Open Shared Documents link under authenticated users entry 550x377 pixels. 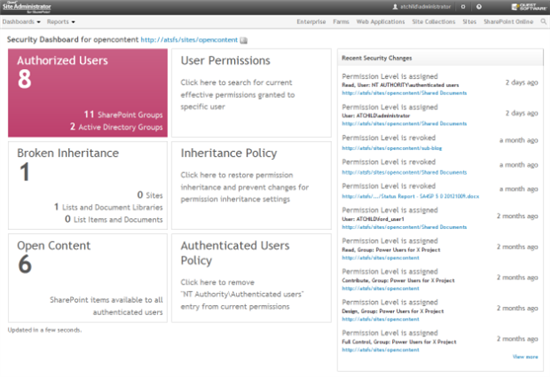[x=404, y=93]
